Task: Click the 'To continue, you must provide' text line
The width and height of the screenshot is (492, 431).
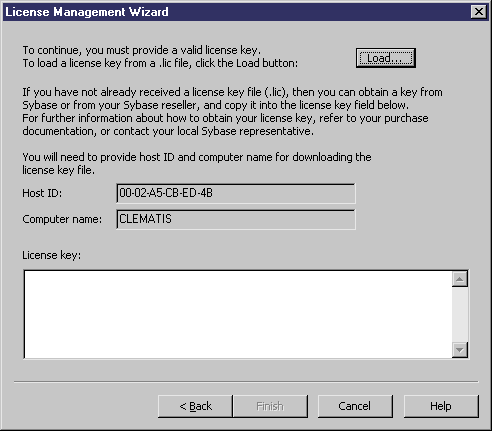Action: [x=142, y=50]
